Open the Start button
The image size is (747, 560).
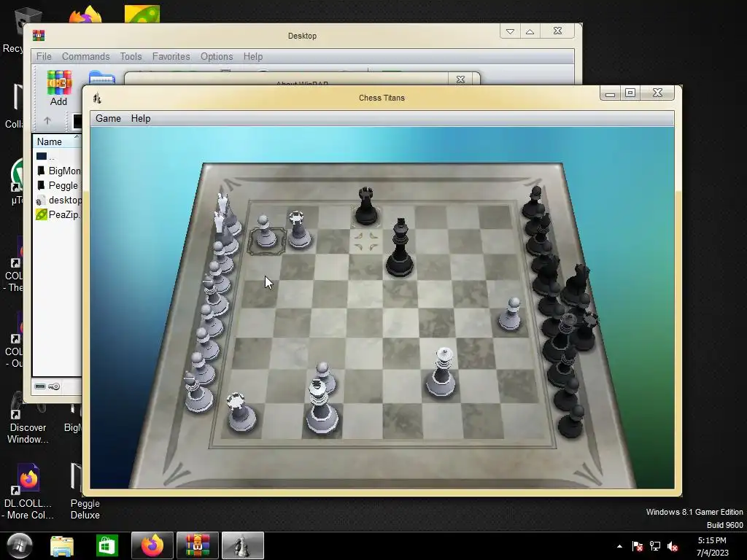pos(18,545)
